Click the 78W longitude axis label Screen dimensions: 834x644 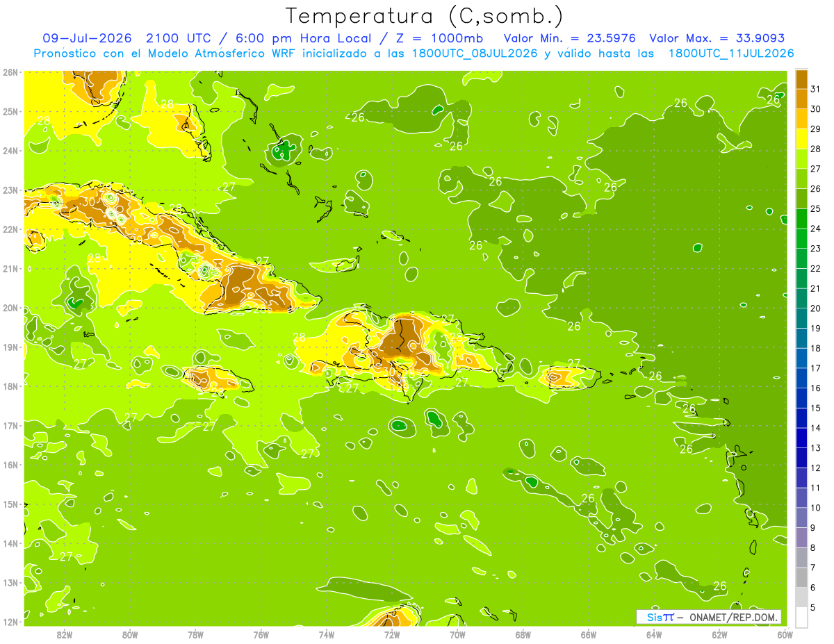[195, 634]
